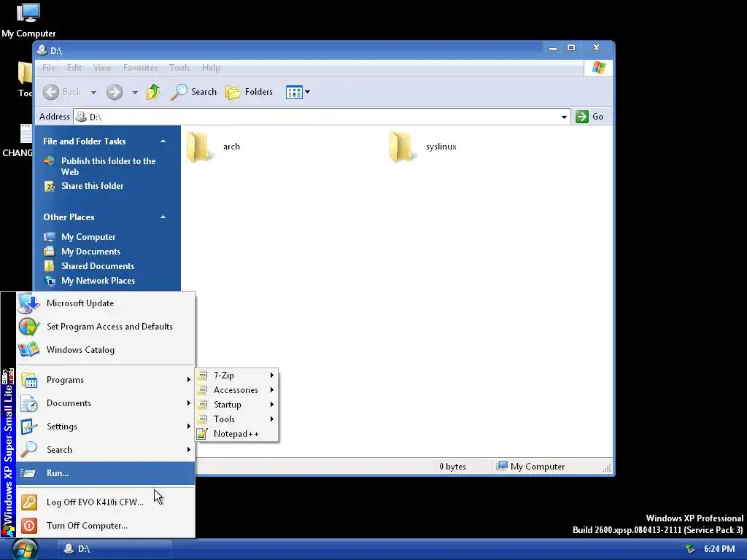The image size is (747, 560).
Task: Click the taskbar clock 6:24 PM
Action: [719, 549]
